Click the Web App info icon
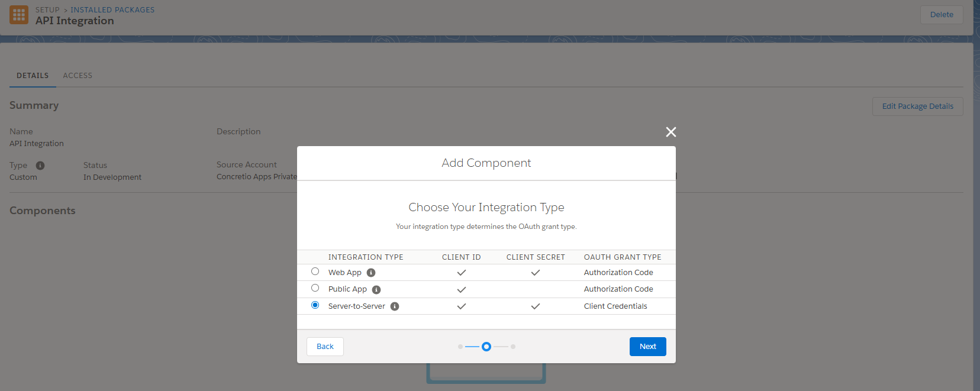 point(371,273)
